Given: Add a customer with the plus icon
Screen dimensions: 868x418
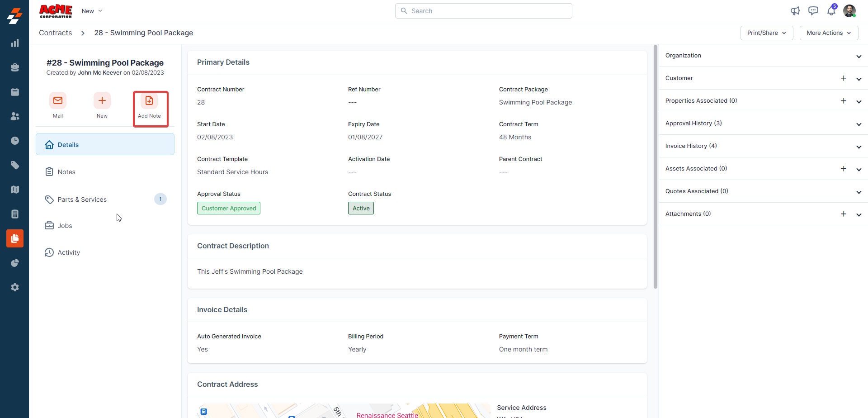Looking at the screenshot, I should click(843, 78).
